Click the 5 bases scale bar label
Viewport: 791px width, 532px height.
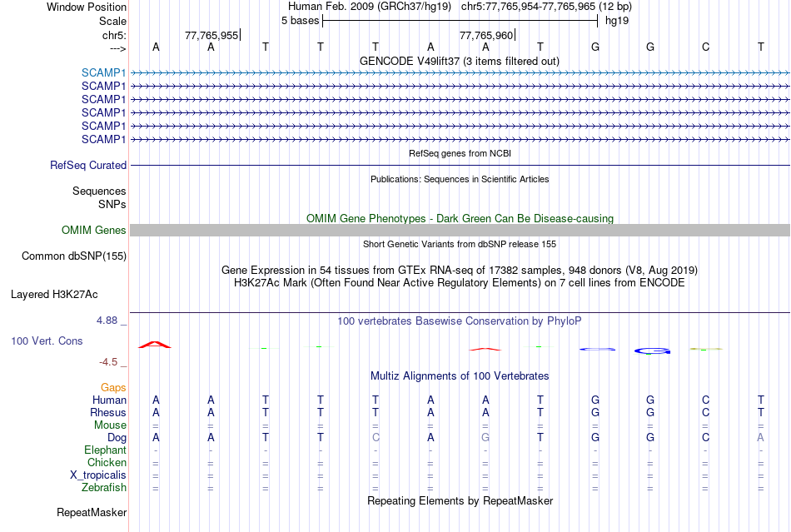(300, 21)
